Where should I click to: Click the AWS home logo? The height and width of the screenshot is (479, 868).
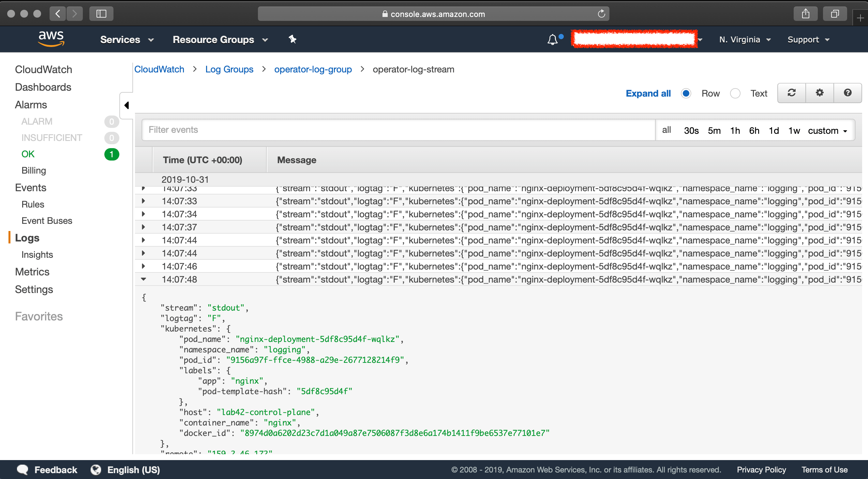pos(51,39)
